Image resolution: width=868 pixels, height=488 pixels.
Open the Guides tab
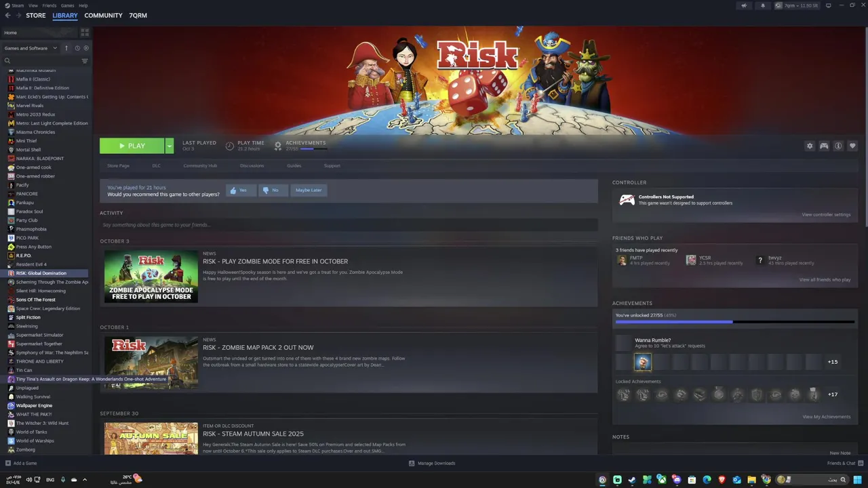(x=294, y=165)
